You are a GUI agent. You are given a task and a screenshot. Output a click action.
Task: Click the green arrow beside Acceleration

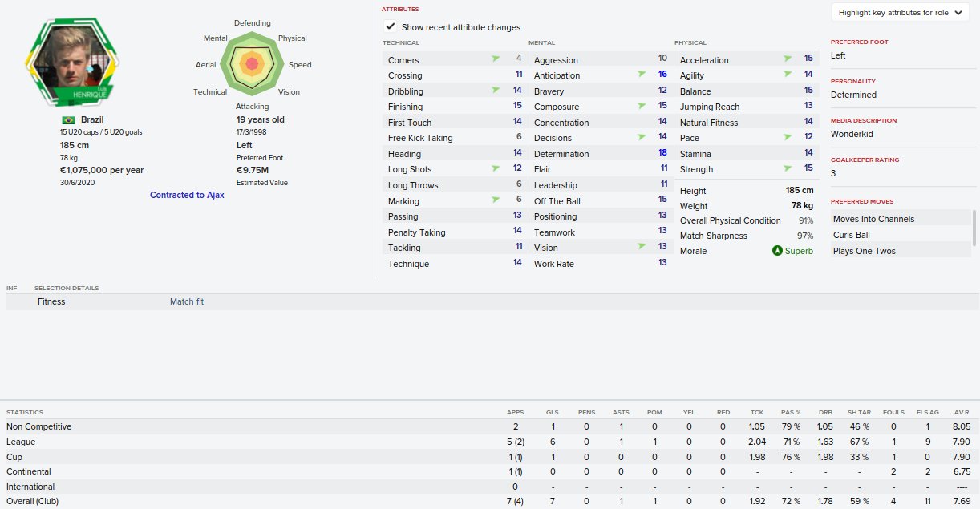click(788, 59)
